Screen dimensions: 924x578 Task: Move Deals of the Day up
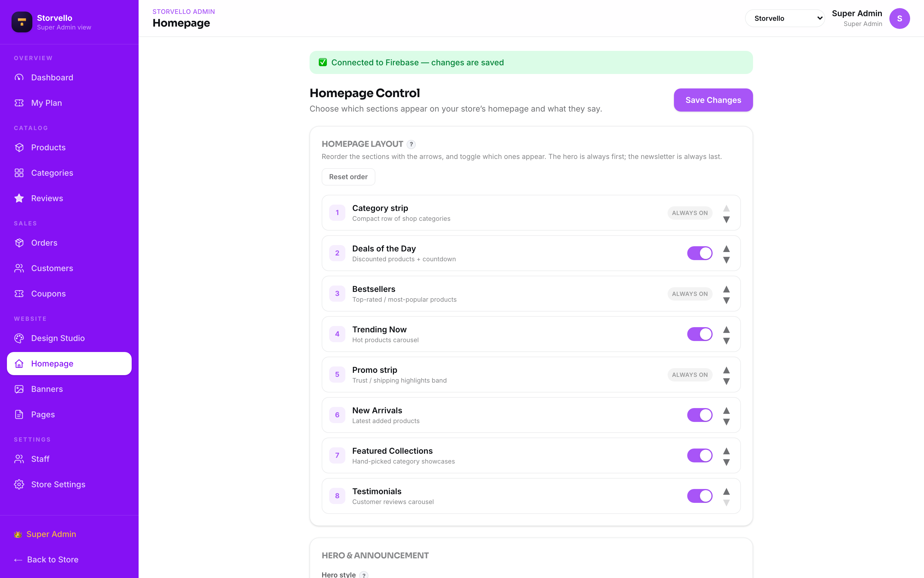pyautogui.click(x=726, y=249)
